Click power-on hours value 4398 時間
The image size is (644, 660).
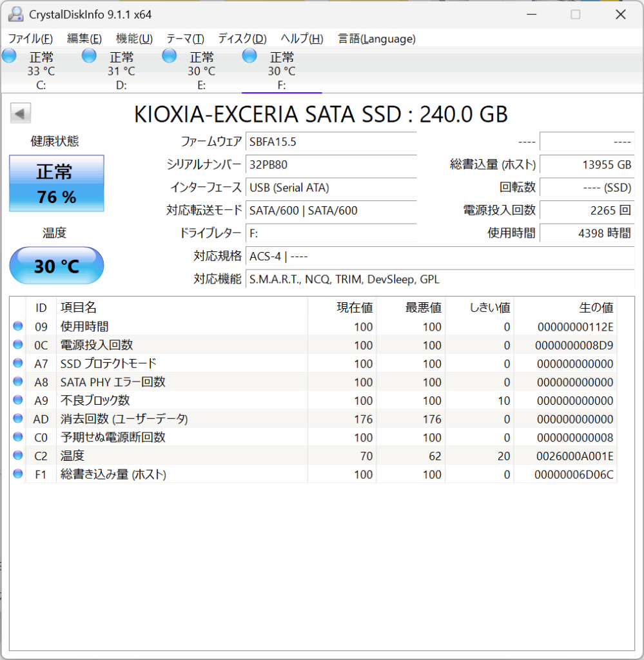[x=587, y=233]
